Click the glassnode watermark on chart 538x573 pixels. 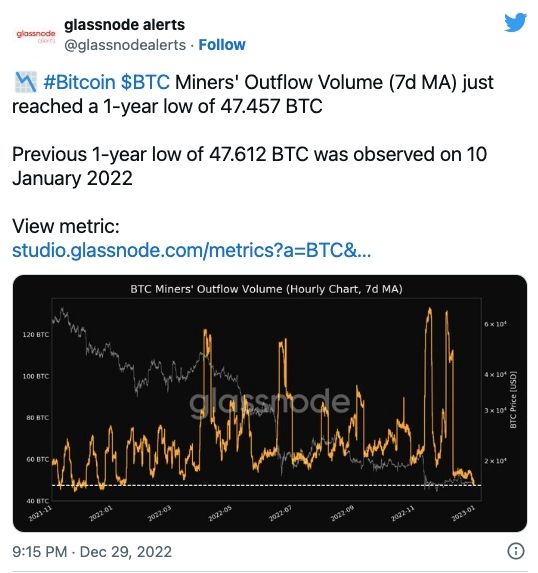tap(270, 402)
